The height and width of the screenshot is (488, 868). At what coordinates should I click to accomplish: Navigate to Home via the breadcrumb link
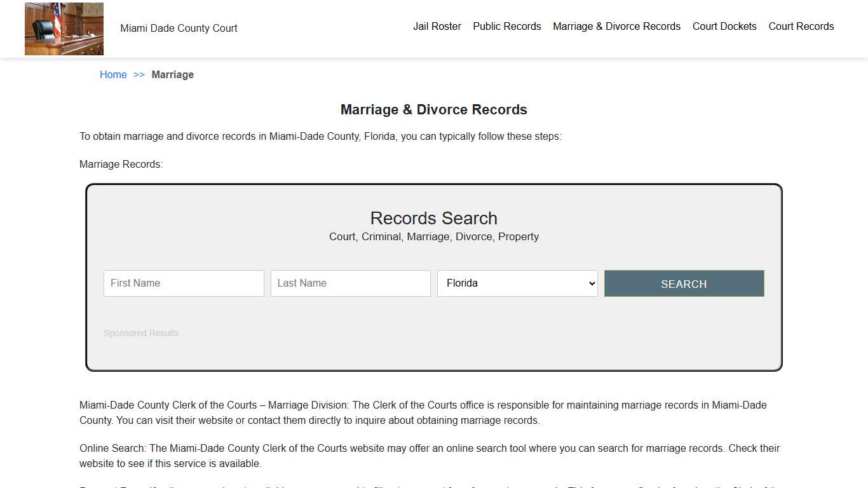point(113,74)
